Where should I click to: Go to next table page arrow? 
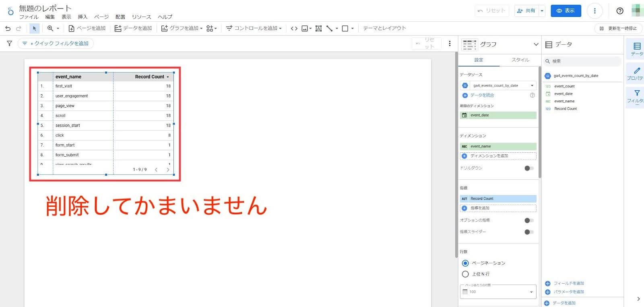coord(168,170)
